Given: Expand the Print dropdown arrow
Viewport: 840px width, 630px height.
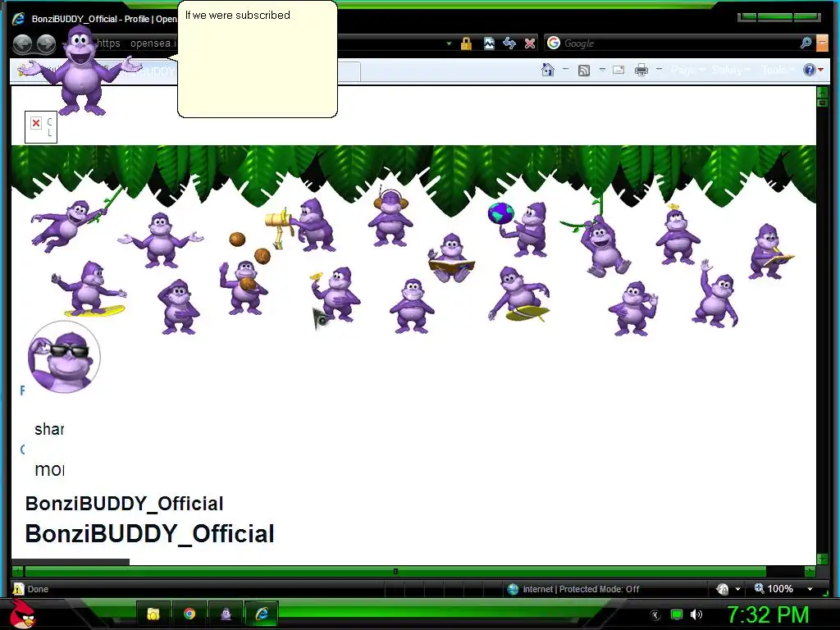Looking at the screenshot, I should pos(659,69).
